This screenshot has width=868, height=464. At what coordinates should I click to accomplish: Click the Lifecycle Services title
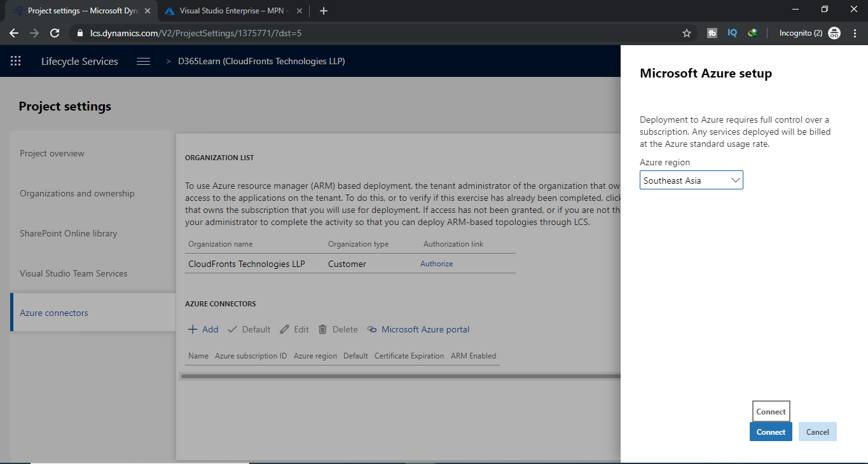(x=79, y=61)
